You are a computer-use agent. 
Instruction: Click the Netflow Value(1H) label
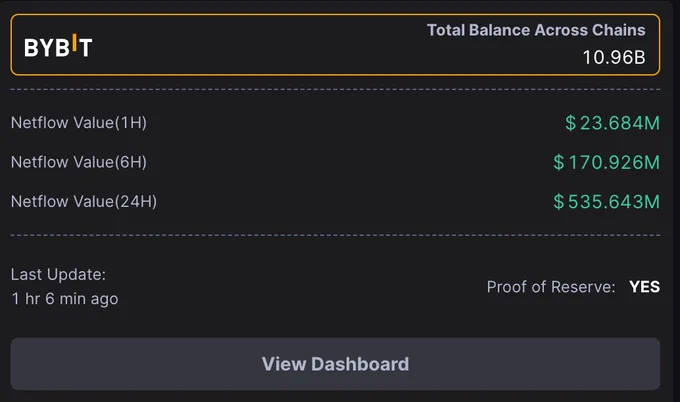tap(79, 123)
